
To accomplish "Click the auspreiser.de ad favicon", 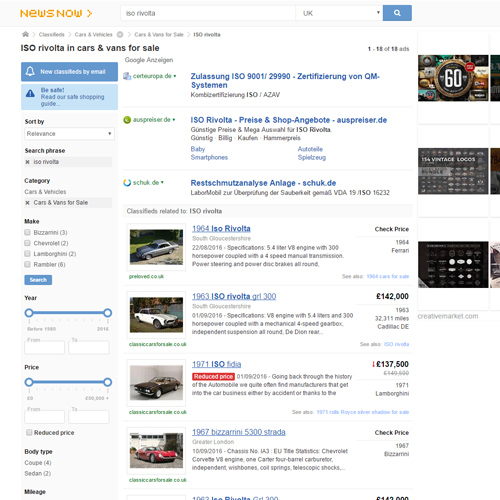I will (x=127, y=120).
